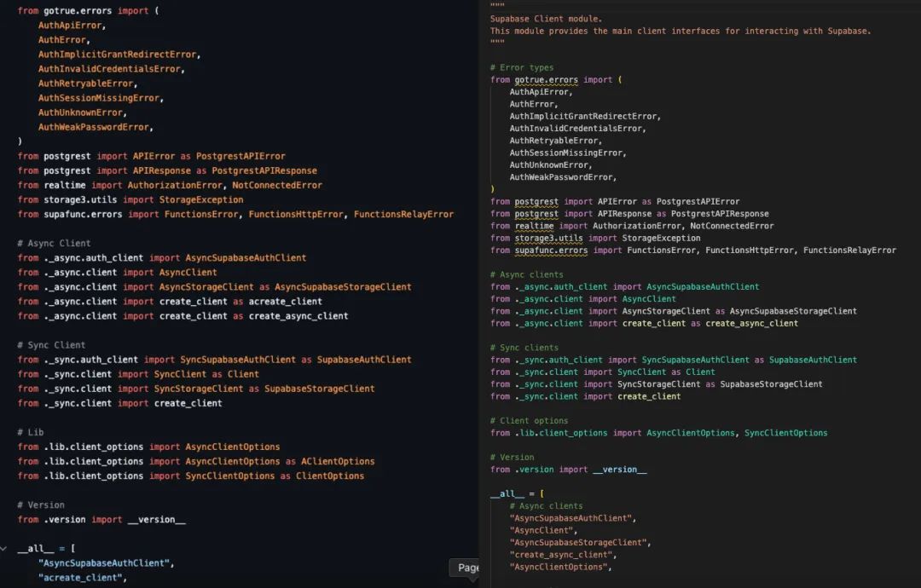This screenshot has height=588, width=921.
Task: Click 'SyncClient as Client' import in left pane
Action: (206, 374)
